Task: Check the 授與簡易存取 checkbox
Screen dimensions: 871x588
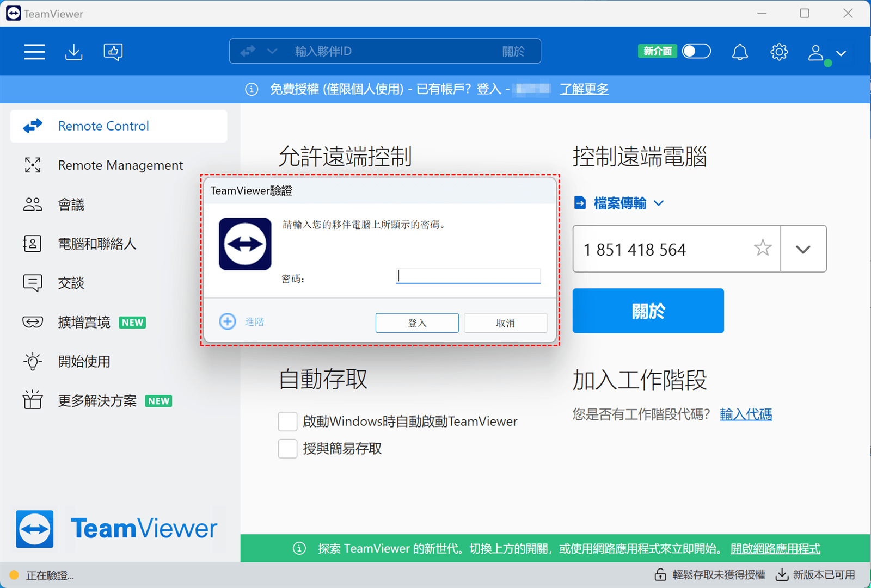Action: click(287, 448)
